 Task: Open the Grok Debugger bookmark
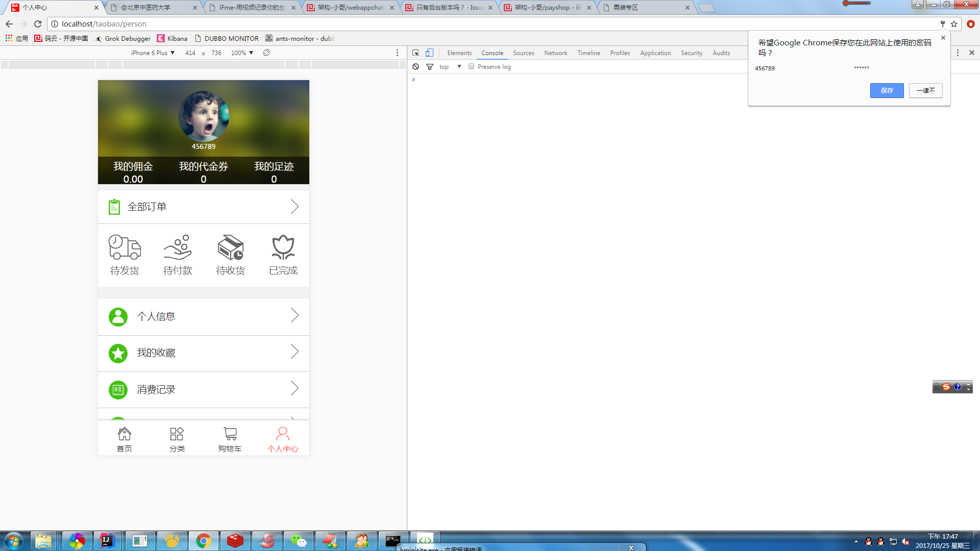[x=123, y=38]
